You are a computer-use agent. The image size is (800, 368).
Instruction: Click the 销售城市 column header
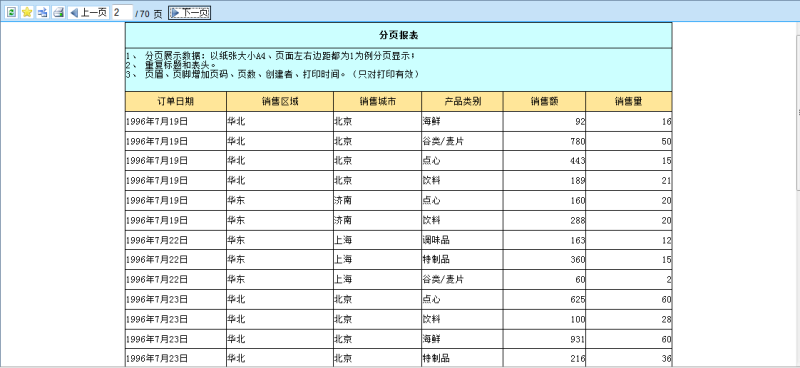(378, 102)
